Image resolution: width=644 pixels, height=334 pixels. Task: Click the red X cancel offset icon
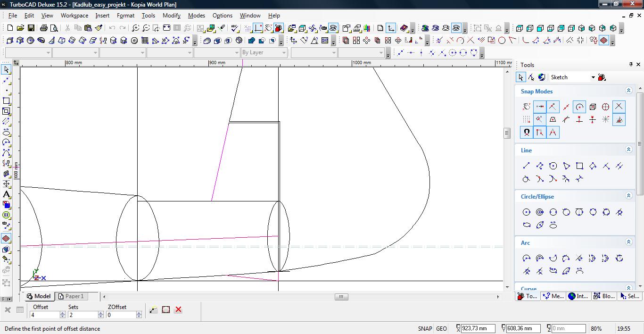[x=178, y=309]
